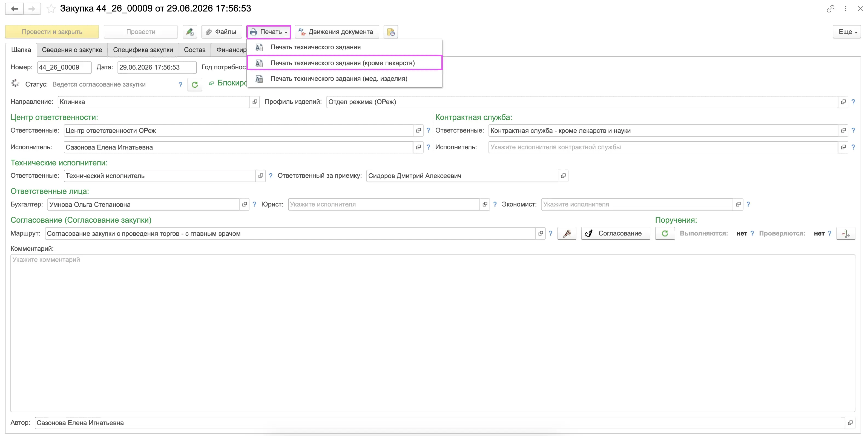Open the Автор field's record icon
Image resolution: width=868 pixels, height=436 pixels.
click(x=850, y=423)
